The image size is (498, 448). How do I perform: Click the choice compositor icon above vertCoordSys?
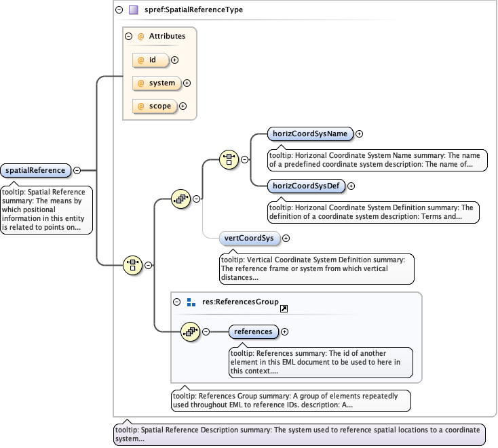tap(181, 199)
